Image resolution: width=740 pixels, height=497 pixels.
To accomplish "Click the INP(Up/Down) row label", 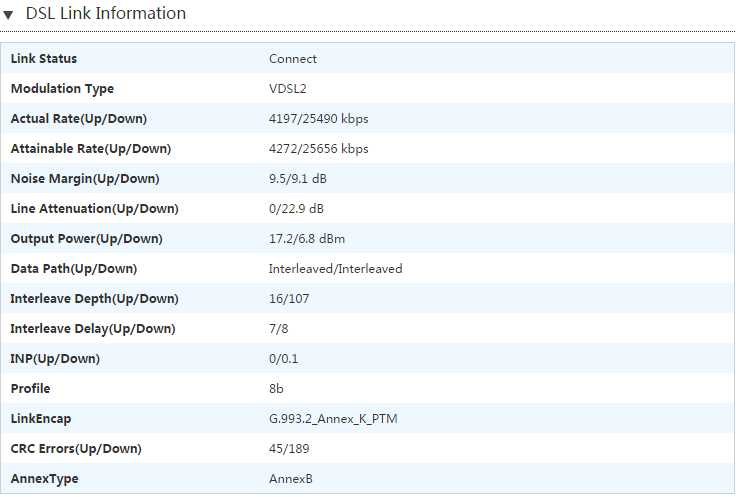I will (55, 359).
